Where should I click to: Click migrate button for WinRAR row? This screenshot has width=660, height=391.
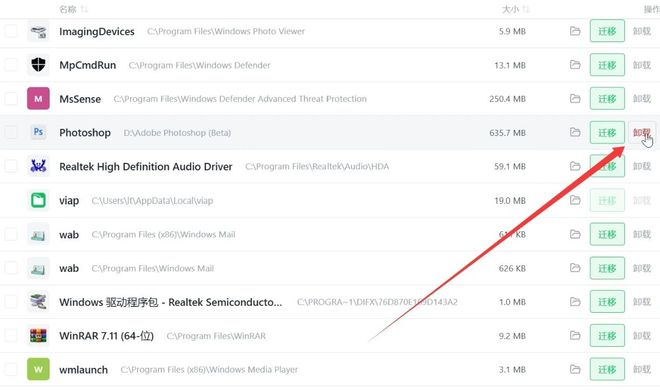[x=607, y=335]
